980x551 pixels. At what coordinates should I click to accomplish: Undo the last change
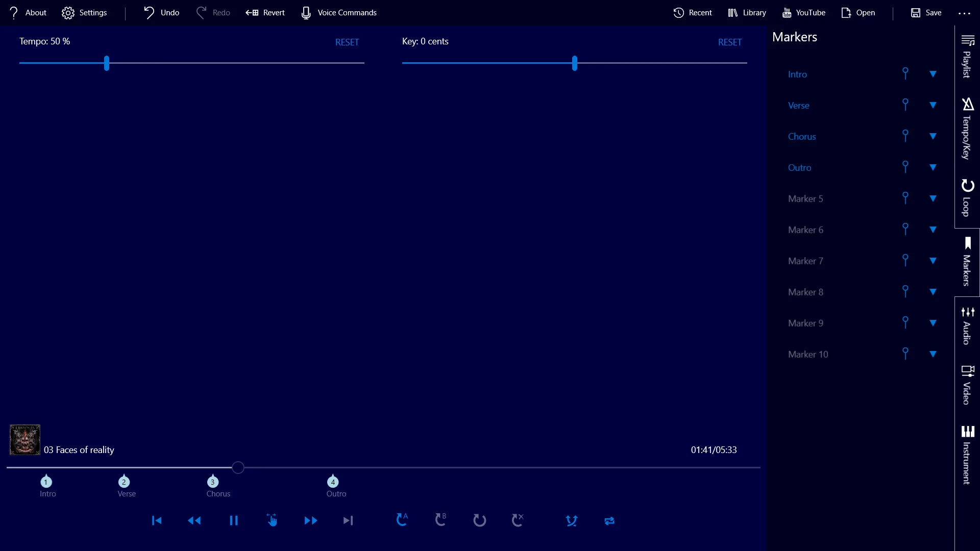pyautogui.click(x=161, y=13)
